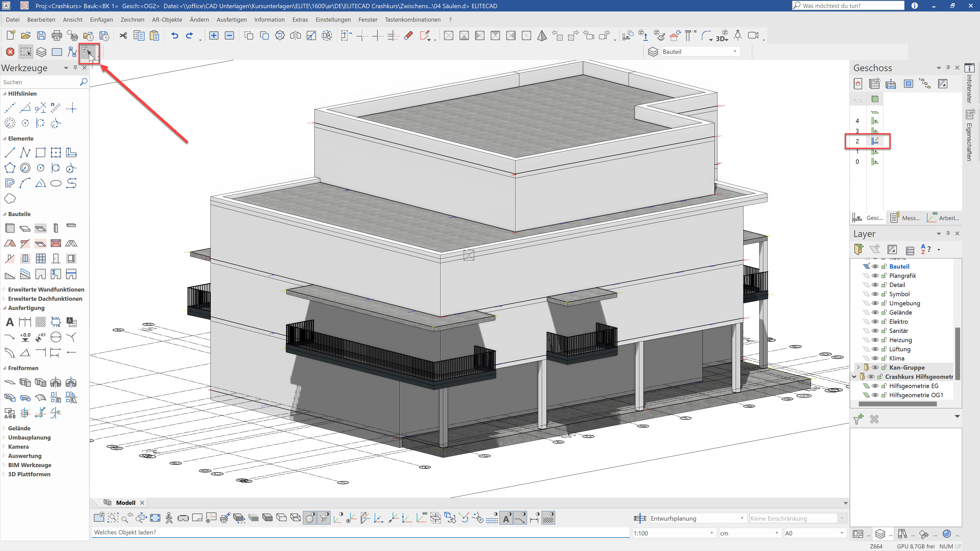Select the Polyline tool in Elemente
The image size is (980, 551).
pos(25,153)
